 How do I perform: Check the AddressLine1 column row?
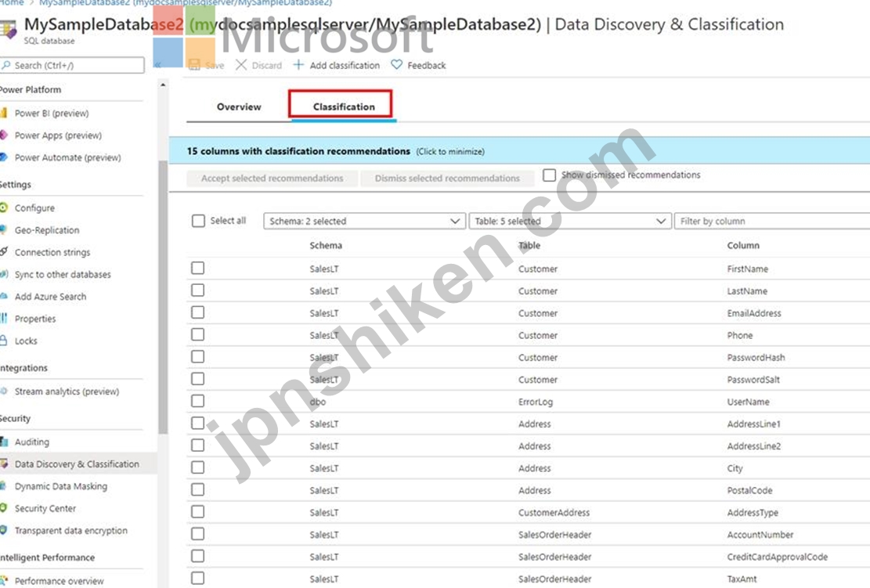coord(197,424)
